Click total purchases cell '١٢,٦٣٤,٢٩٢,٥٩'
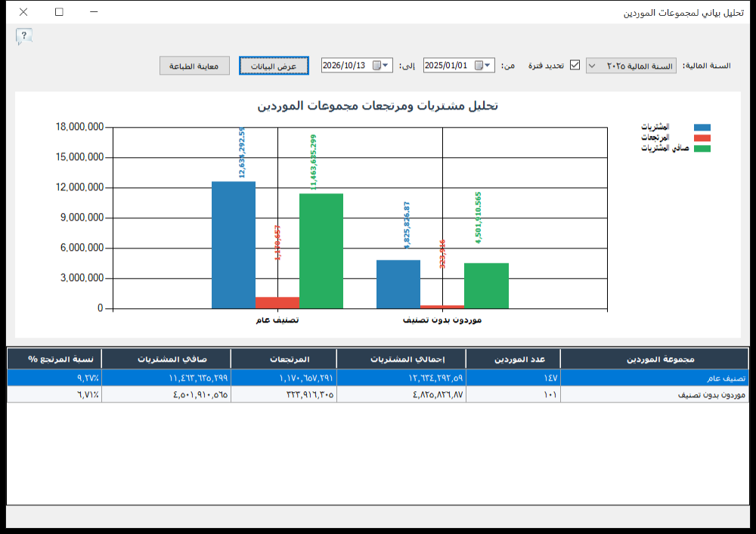The image size is (756, 534). (401, 378)
